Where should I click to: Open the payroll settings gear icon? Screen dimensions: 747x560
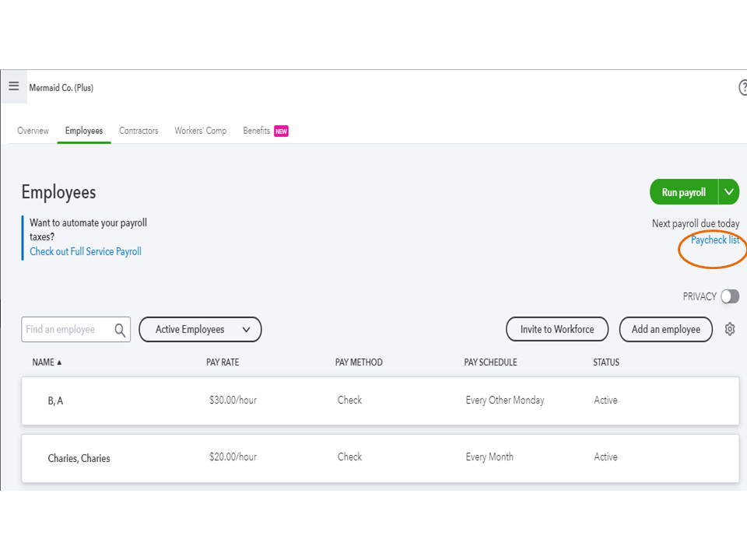(x=730, y=330)
